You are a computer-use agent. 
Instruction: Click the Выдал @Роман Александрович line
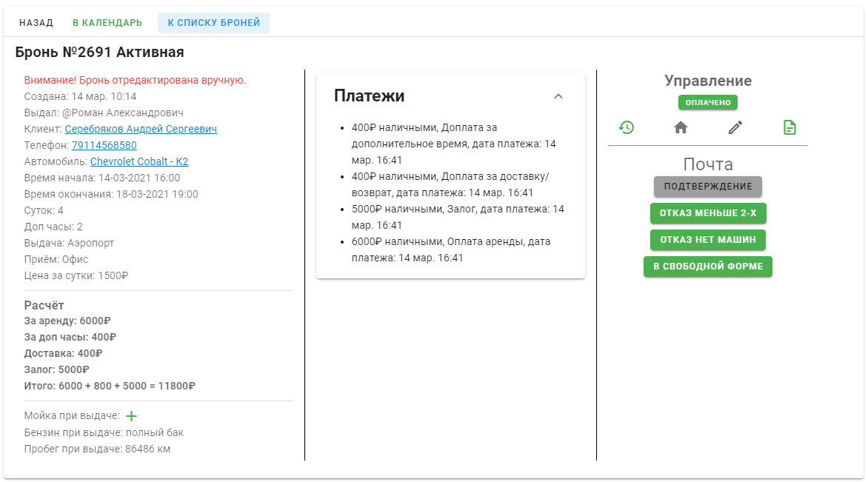click(x=104, y=113)
